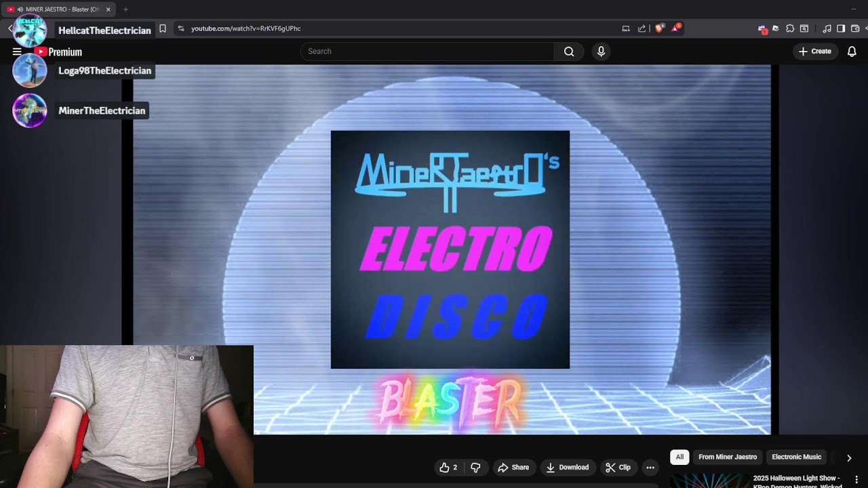The height and width of the screenshot is (488, 868).
Task: Focus the YouTube Search input field
Action: (x=427, y=52)
